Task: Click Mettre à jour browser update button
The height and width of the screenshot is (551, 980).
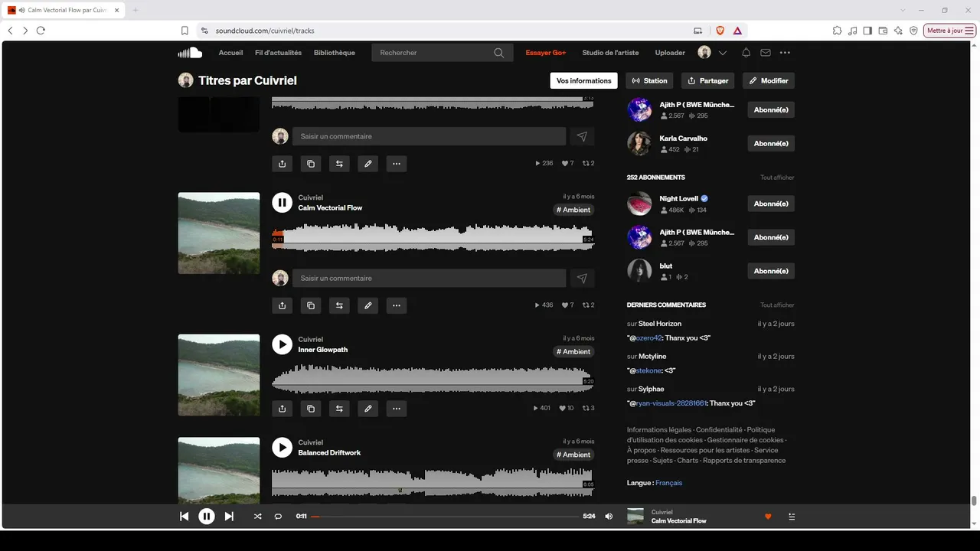Action: click(949, 31)
